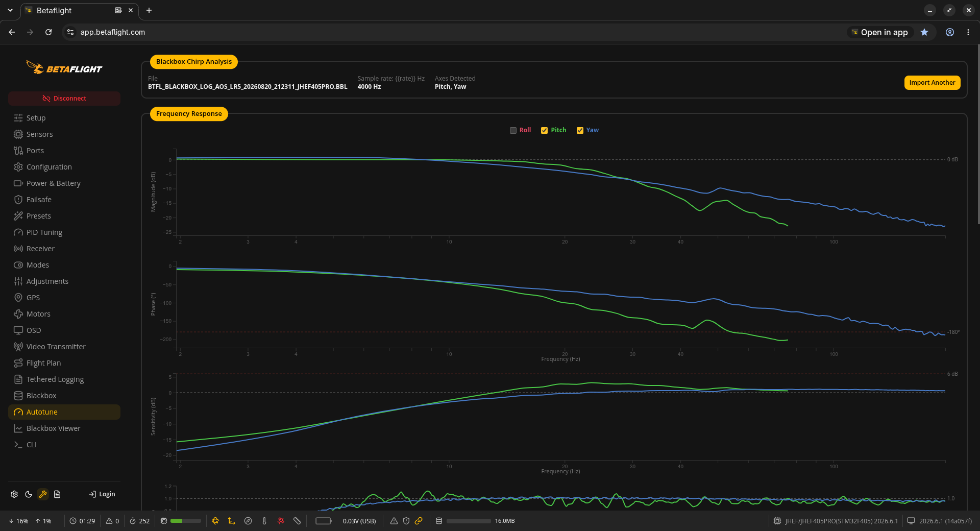This screenshot has height=531, width=980.
Task: Click the yellow link status icon
Action: [x=419, y=521]
